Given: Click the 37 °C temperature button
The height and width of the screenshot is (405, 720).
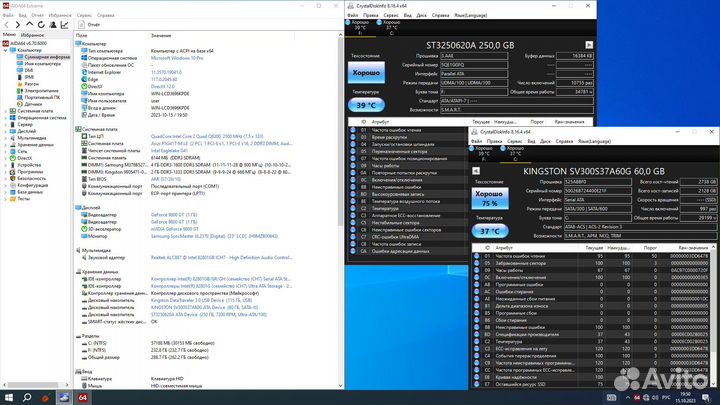Looking at the screenshot, I should 489,231.
